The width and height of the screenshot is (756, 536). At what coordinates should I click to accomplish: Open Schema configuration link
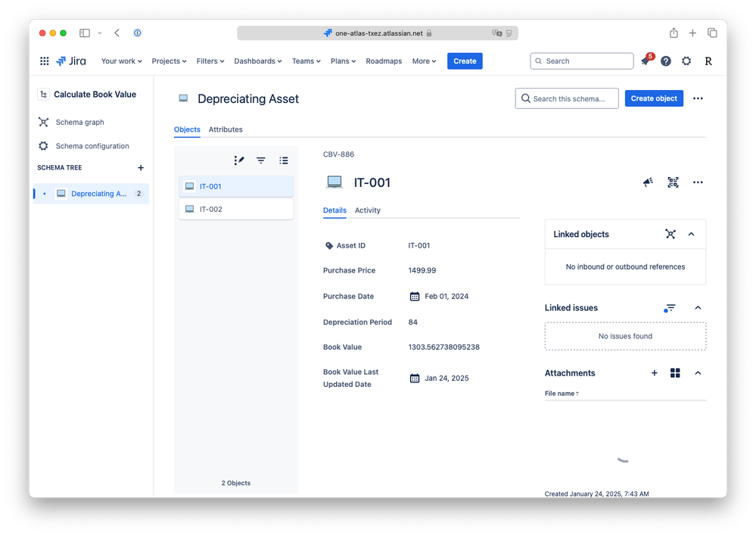[x=92, y=145]
